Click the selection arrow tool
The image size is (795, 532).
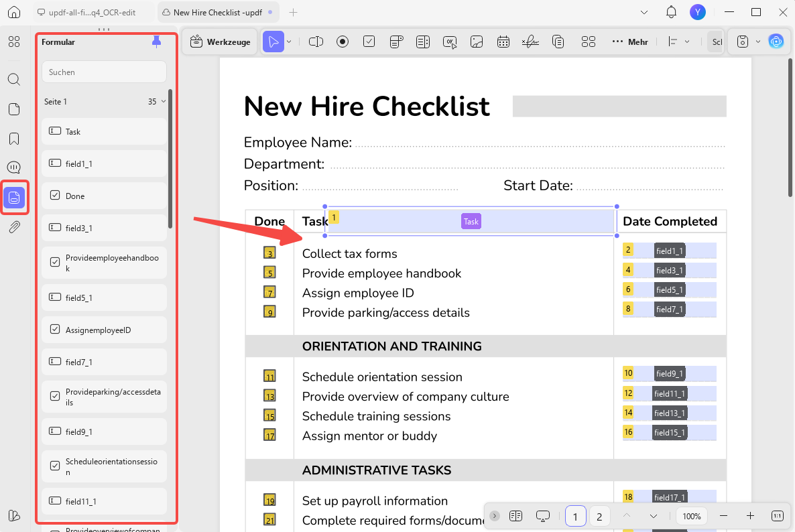273,42
